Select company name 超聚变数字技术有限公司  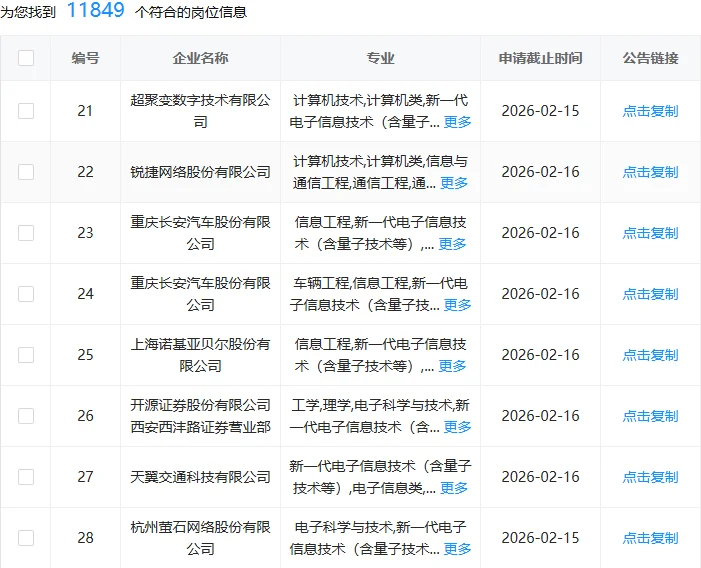[200, 111]
